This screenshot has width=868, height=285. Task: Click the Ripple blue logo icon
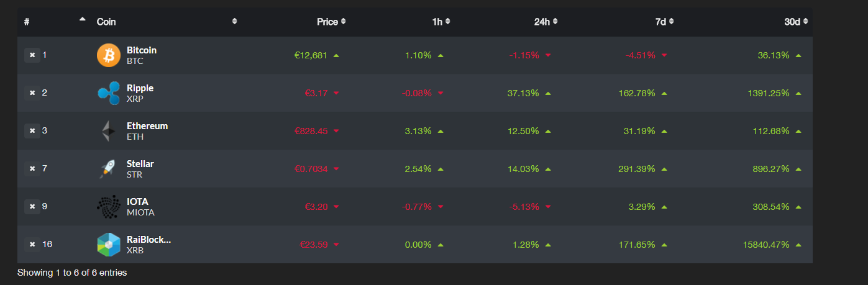109,93
